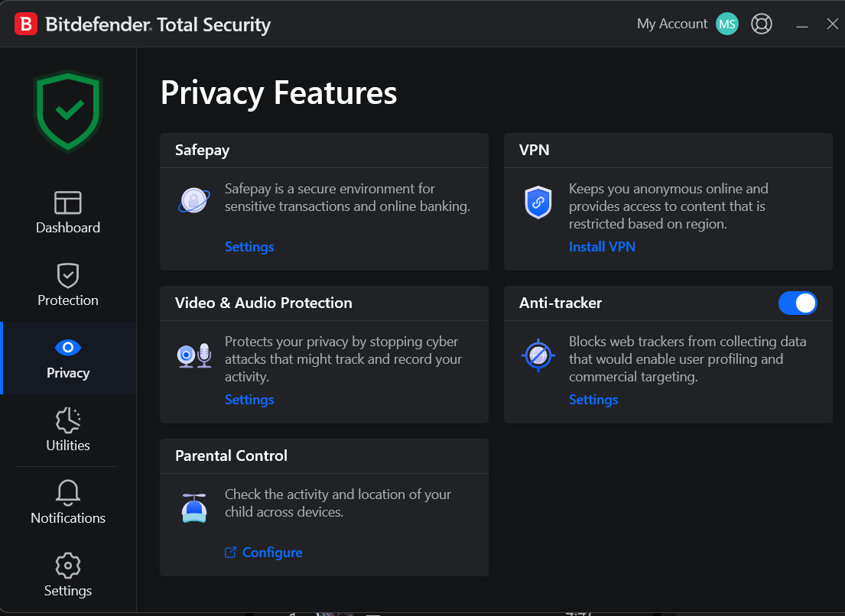Open the Dashboard section icon

pos(68,203)
